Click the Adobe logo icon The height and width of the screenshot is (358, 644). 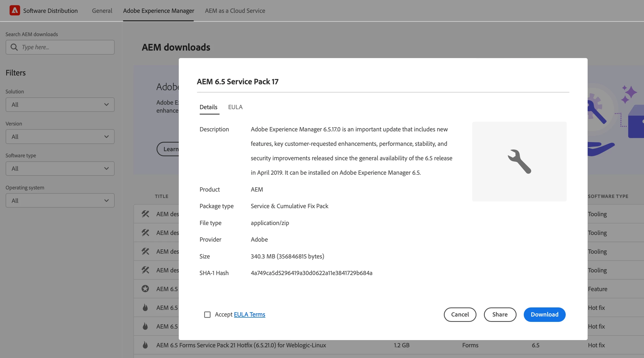click(15, 10)
